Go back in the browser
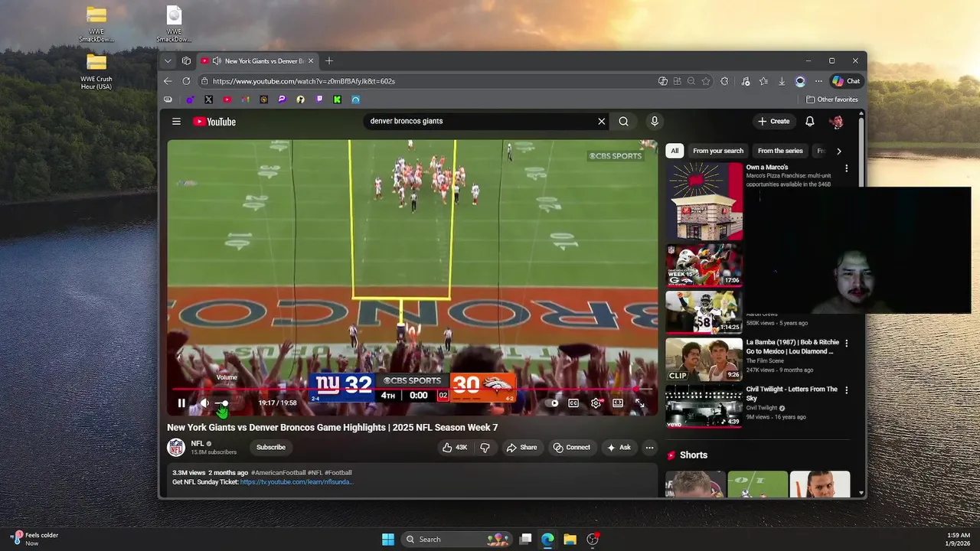980x551 pixels. tap(168, 81)
